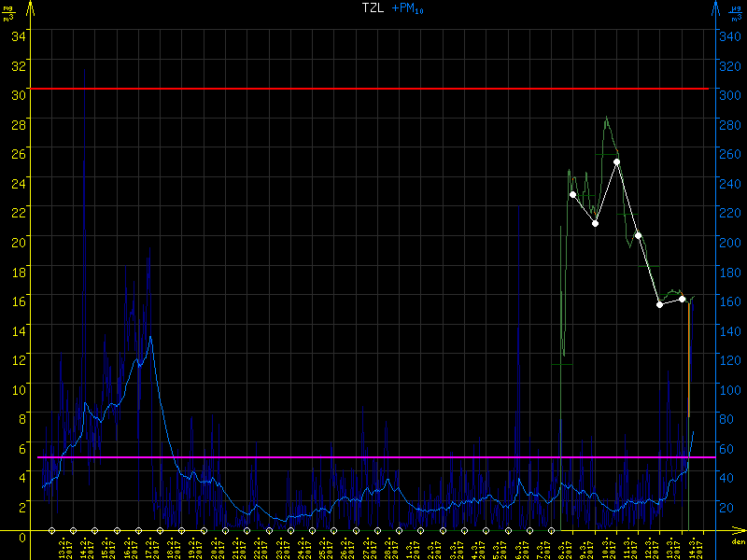Click the last white data point on the right
This screenshot has height=560, width=747.
tap(682, 299)
